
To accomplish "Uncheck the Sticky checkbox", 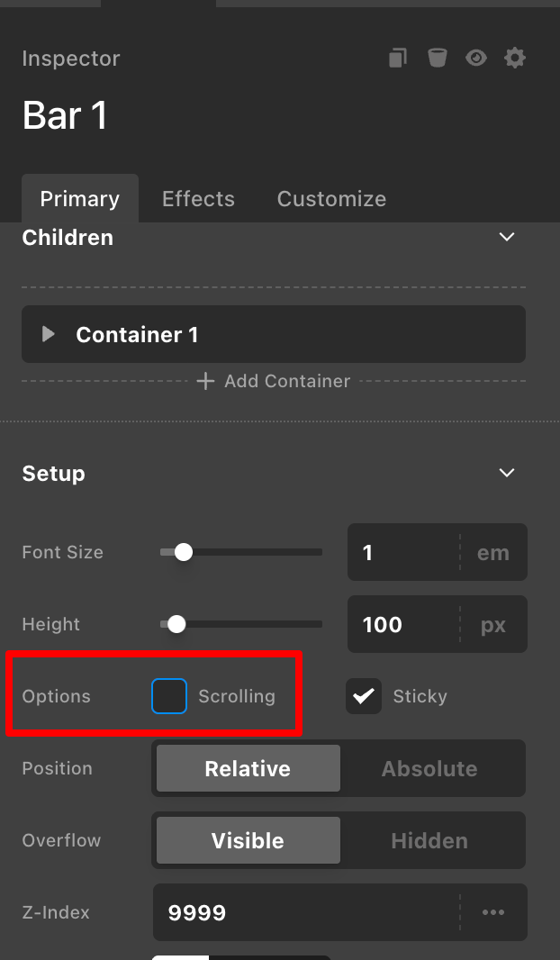I will (364, 696).
